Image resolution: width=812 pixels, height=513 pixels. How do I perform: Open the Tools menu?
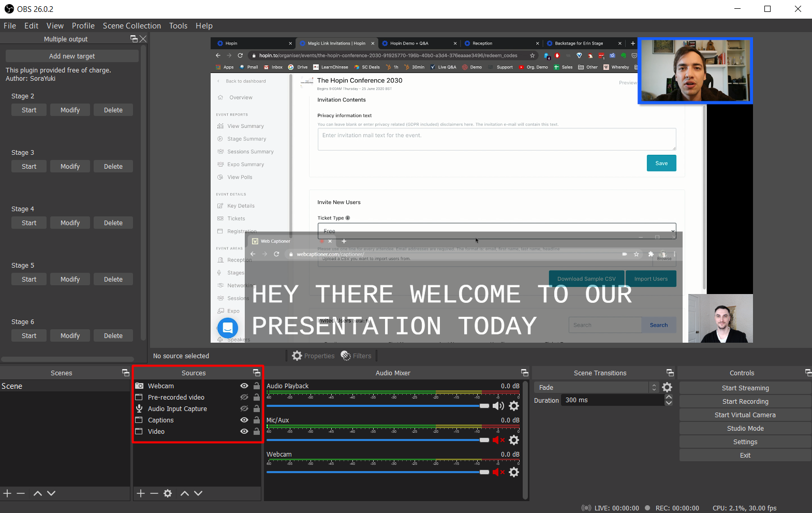point(178,25)
